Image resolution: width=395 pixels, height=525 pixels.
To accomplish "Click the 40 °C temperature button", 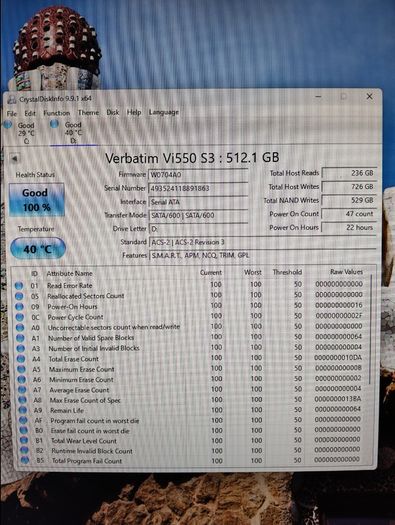I will pyautogui.click(x=38, y=248).
